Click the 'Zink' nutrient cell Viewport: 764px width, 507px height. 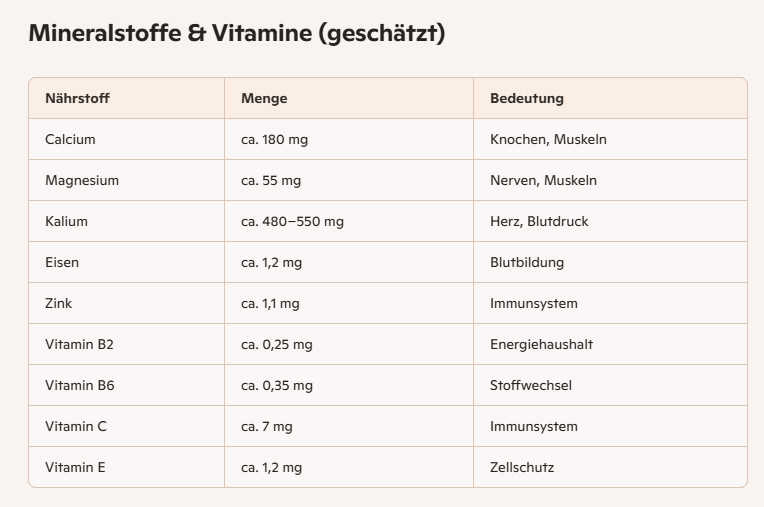[59, 303]
